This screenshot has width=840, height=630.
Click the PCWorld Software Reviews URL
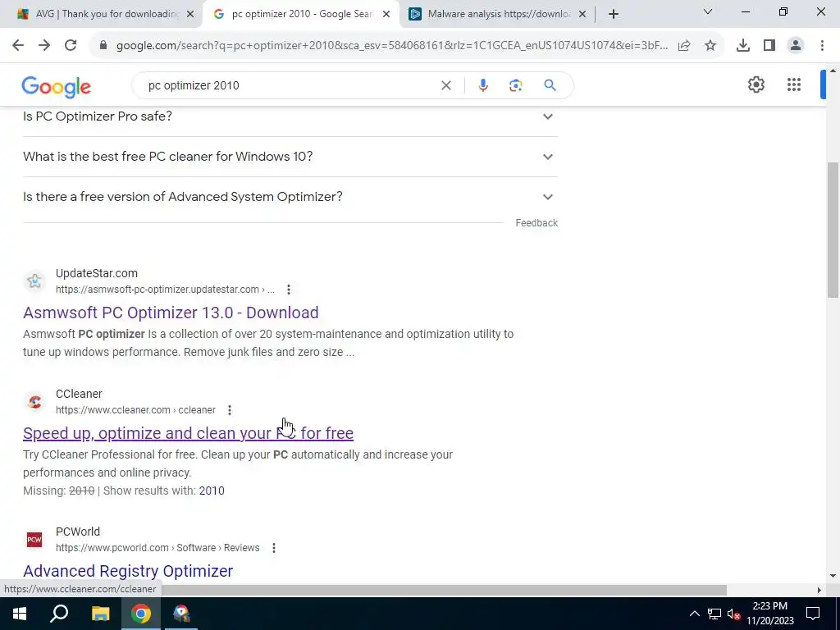click(157, 547)
